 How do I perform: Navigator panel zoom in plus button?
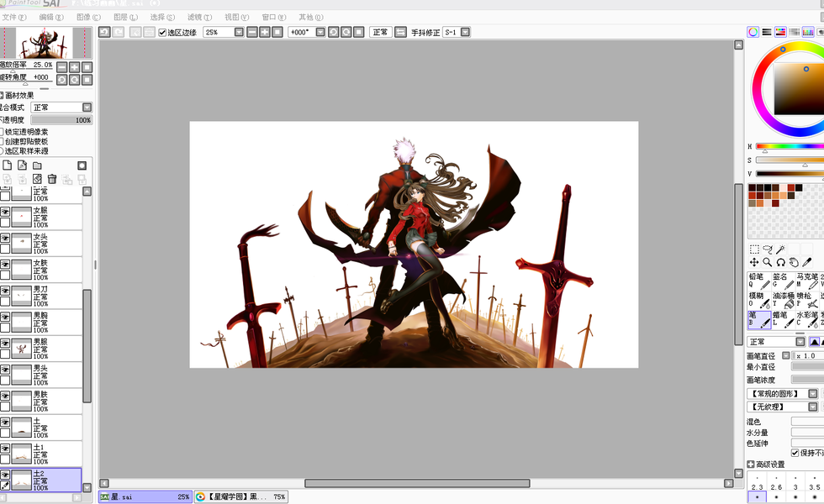point(75,67)
